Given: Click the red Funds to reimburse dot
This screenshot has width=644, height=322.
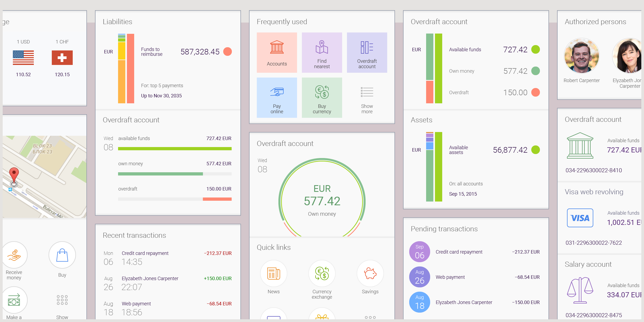Looking at the screenshot, I should pos(228,52).
